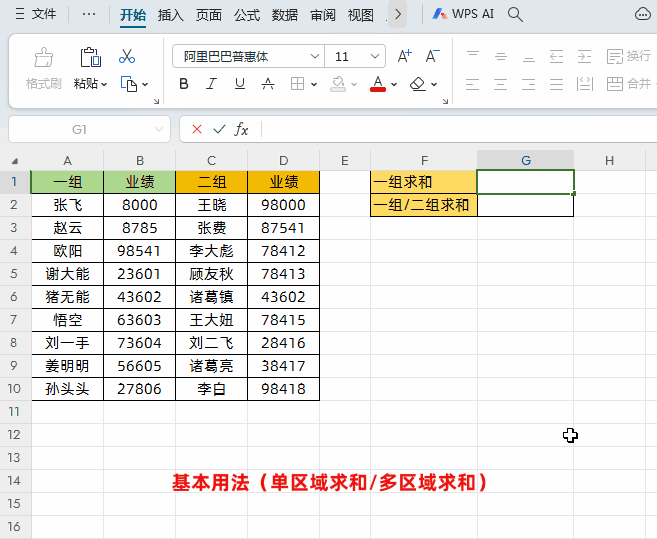
Task: Apply cell borders icon
Action: [x=297, y=84]
